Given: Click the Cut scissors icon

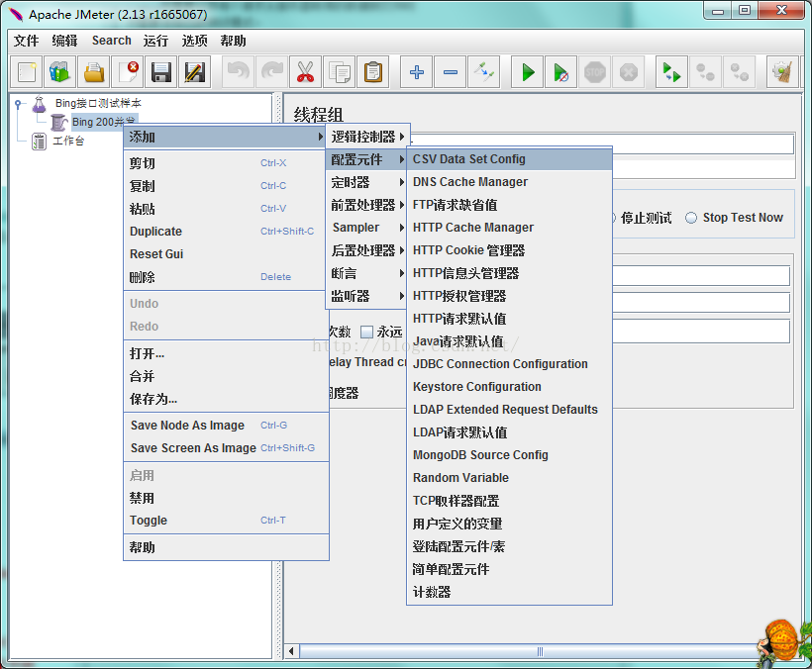Looking at the screenshot, I should [306, 72].
